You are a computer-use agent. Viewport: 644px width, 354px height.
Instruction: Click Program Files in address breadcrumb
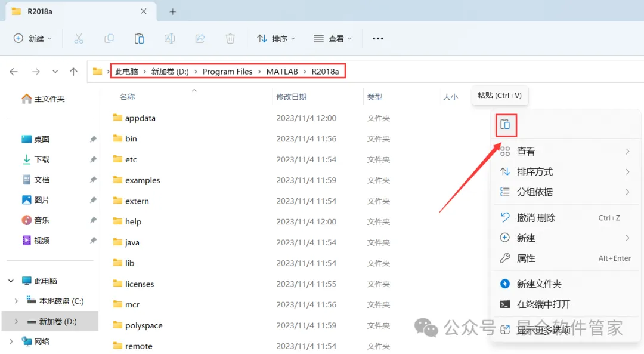tap(228, 72)
